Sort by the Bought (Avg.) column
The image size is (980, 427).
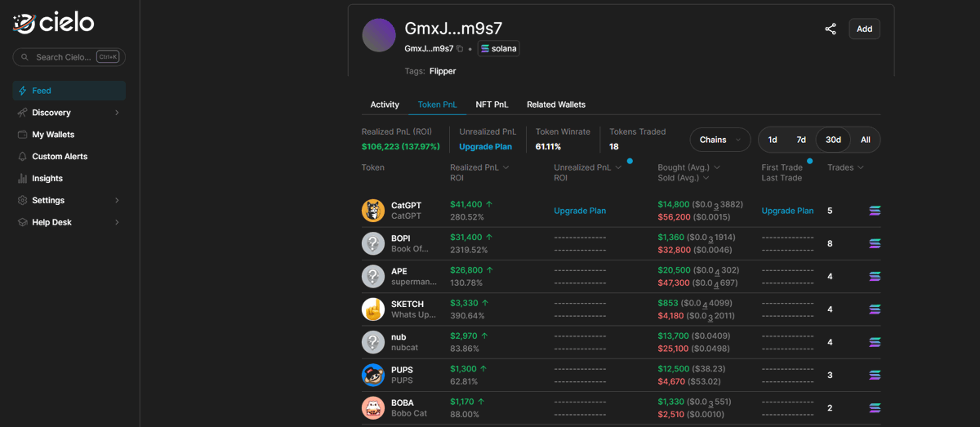click(x=688, y=167)
